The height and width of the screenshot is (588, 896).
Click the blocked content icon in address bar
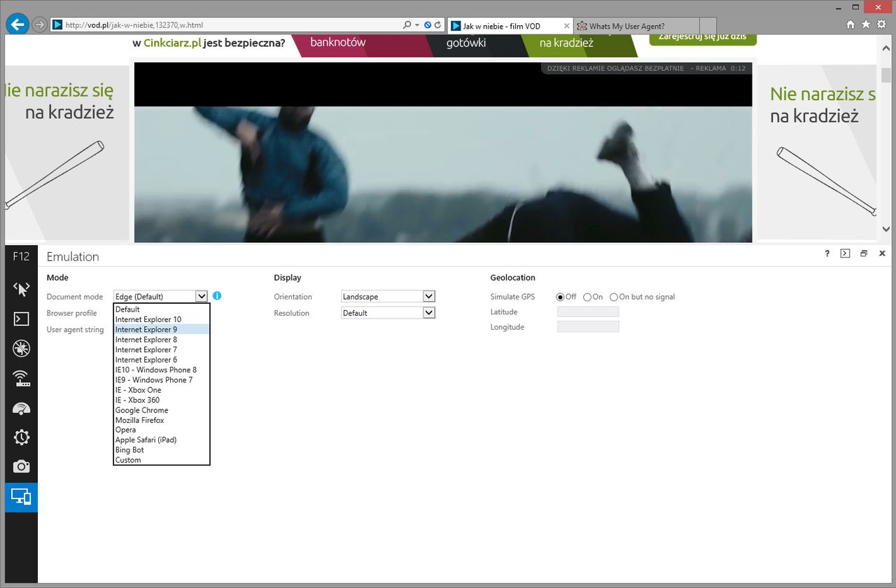[x=428, y=24]
